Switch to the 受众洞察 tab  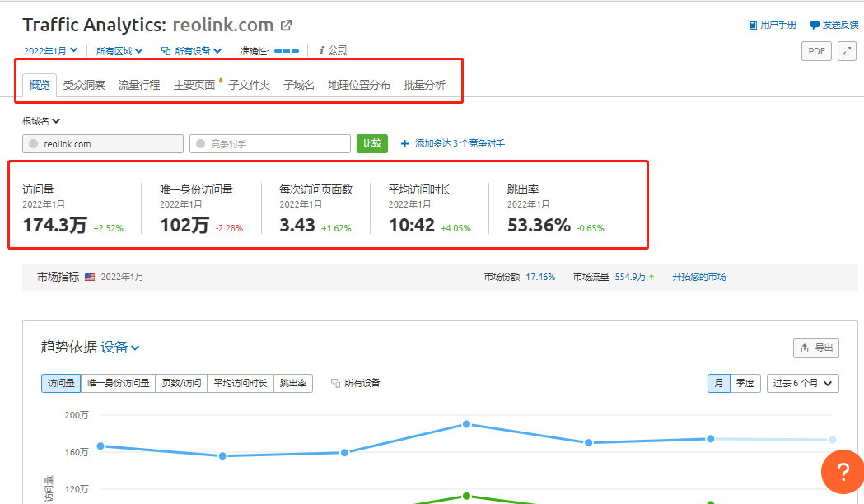tap(84, 85)
